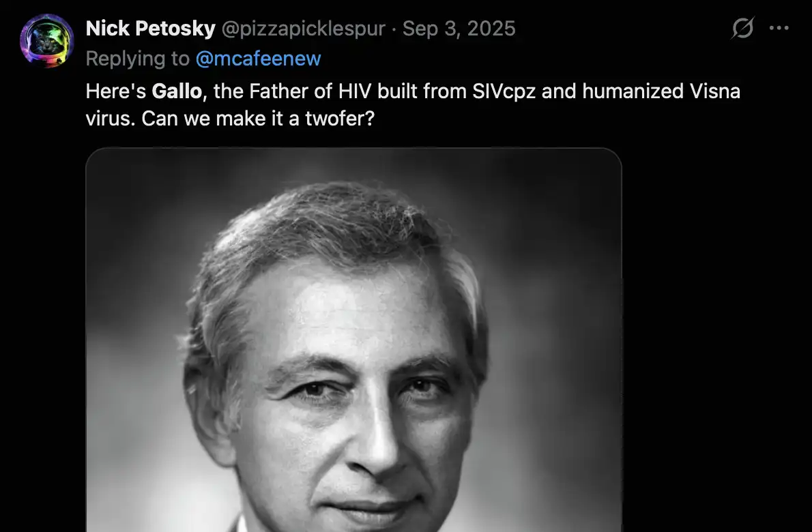Click the "Replying to" label text
The height and width of the screenshot is (532, 812).
point(137,59)
